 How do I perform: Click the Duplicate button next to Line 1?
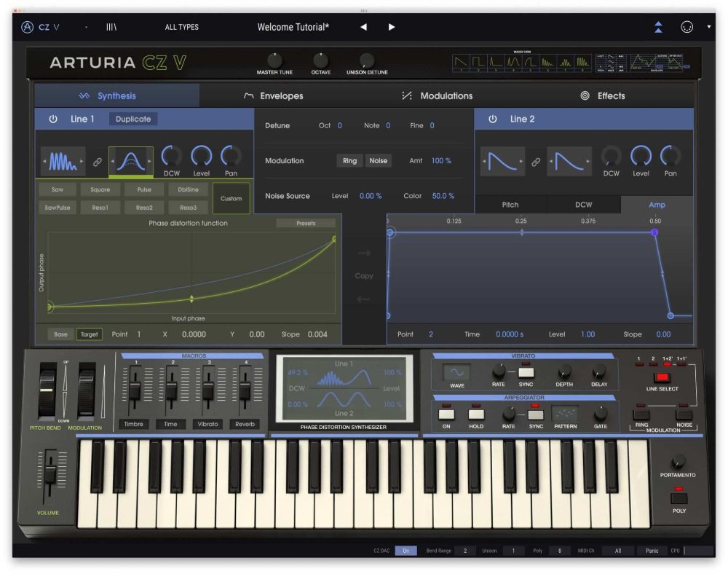click(x=133, y=119)
